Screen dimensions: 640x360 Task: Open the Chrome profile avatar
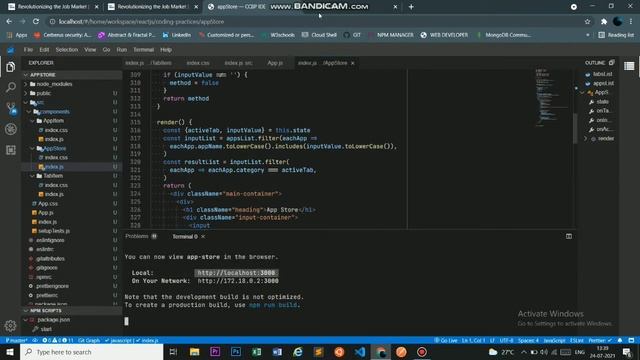point(618,21)
